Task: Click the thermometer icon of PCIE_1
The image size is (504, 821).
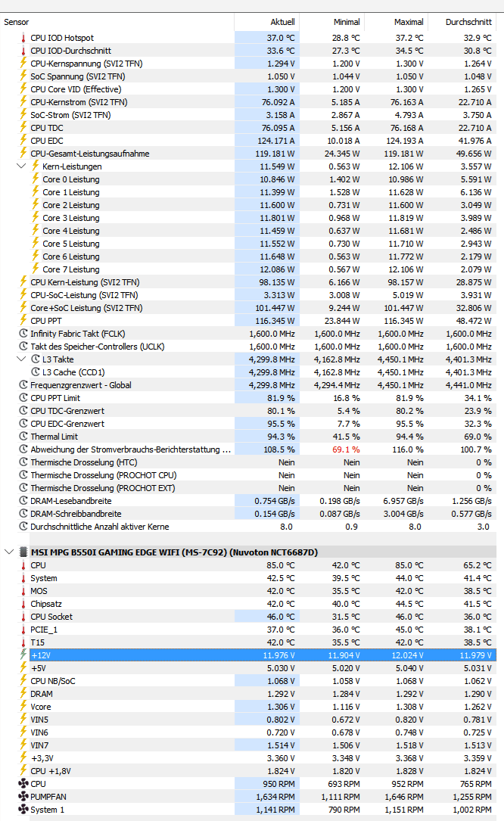Action: coord(23,630)
